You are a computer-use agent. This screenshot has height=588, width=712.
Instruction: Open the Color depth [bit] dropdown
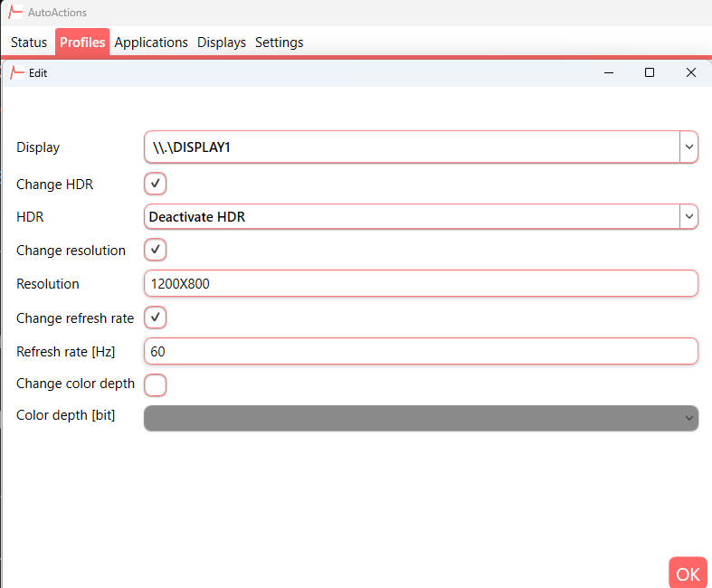(688, 418)
